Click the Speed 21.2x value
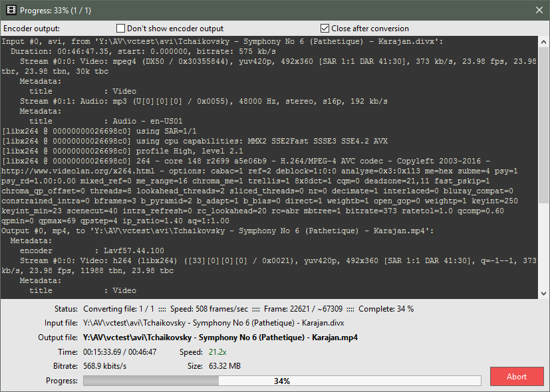 pyautogui.click(x=217, y=352)
